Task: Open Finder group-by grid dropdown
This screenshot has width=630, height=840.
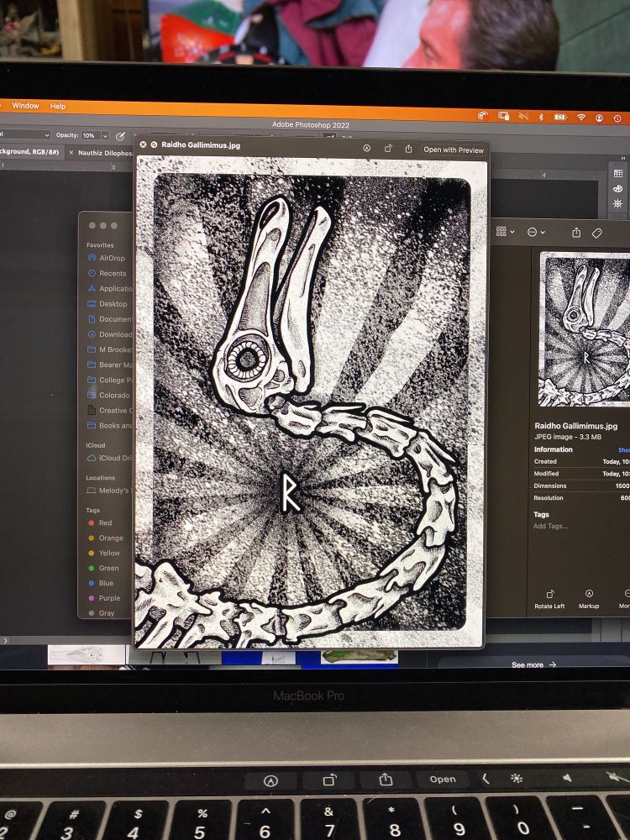Action: [505, 232]
